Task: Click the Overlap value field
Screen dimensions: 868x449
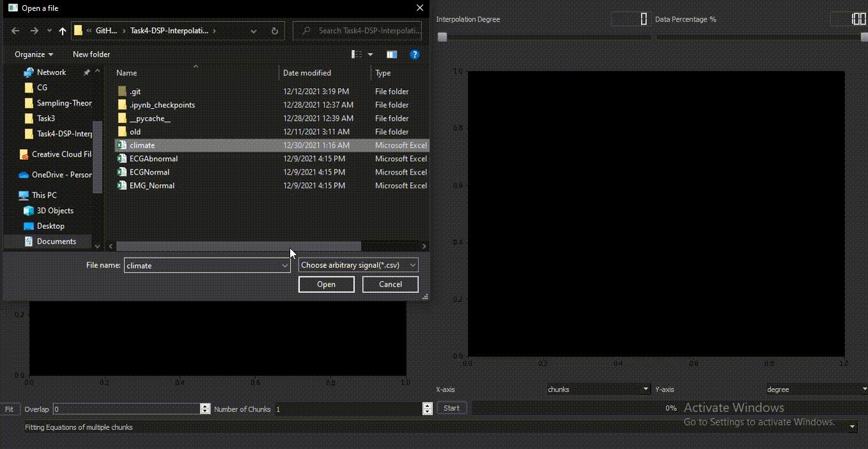Action: pos(127,409)
